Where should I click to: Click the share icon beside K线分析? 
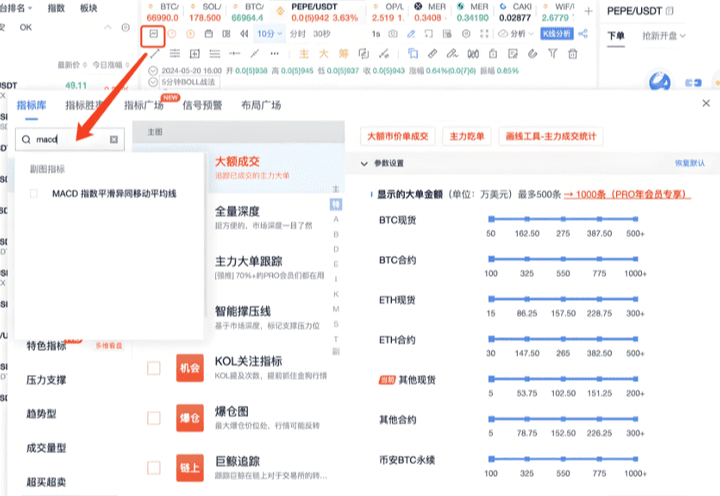[x=583, y=34]
